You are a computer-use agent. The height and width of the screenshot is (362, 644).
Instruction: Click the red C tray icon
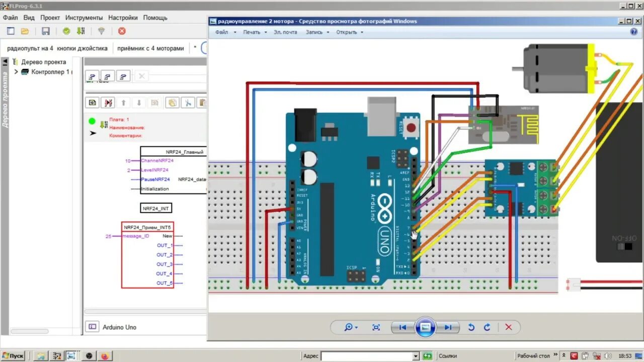(574, 356)
